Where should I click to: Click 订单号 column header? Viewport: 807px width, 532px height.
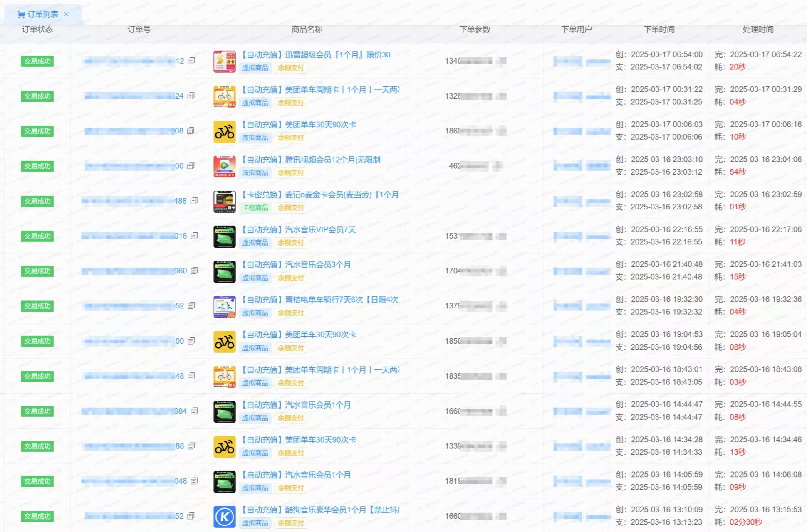pyautogui.click(x=139, y=30)
